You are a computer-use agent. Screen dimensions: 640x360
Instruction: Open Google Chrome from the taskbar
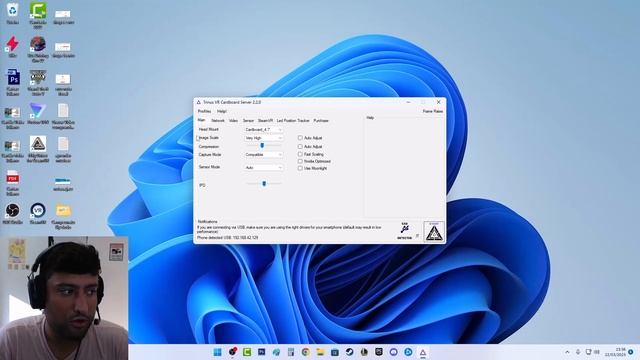click(x=305, y=352)
